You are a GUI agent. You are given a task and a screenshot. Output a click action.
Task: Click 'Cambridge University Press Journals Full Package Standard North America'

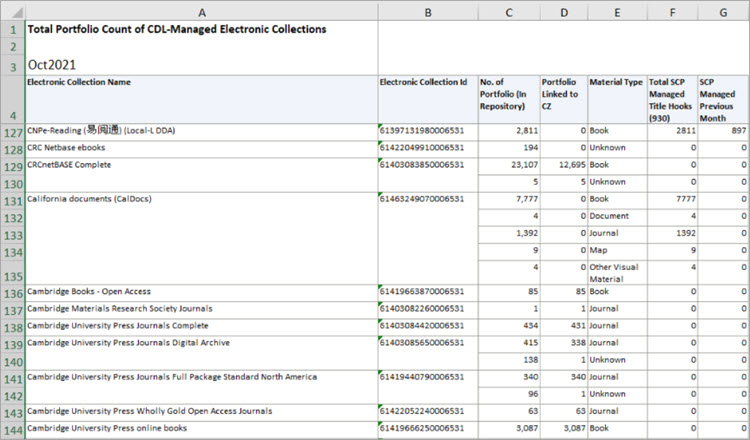coord(201,387)
